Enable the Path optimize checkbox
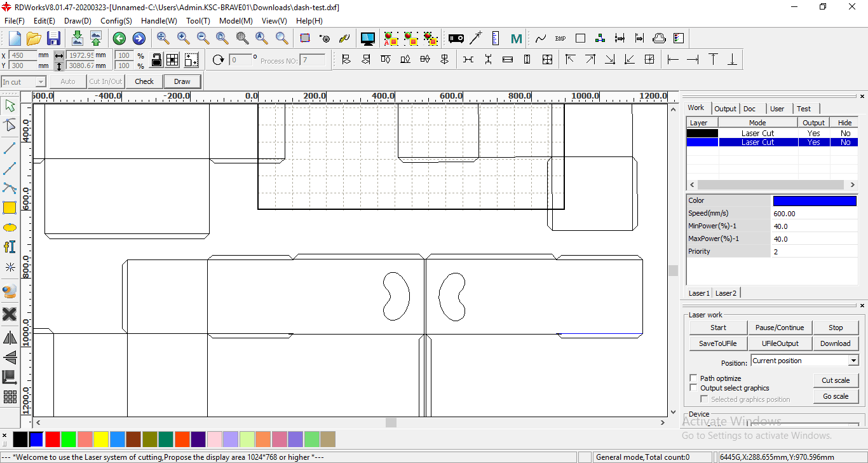Image resolution: width=868 pixels, height=463 pixels. 694,378
